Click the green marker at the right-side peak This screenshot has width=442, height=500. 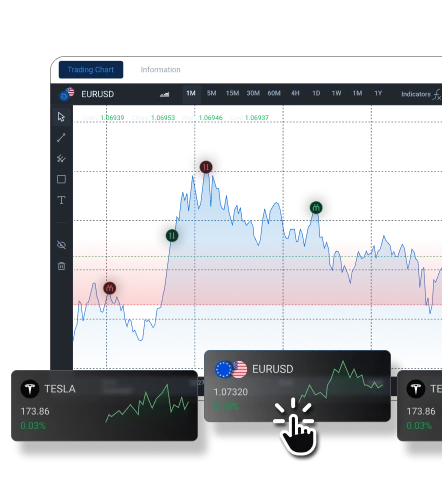coord(316,208)
